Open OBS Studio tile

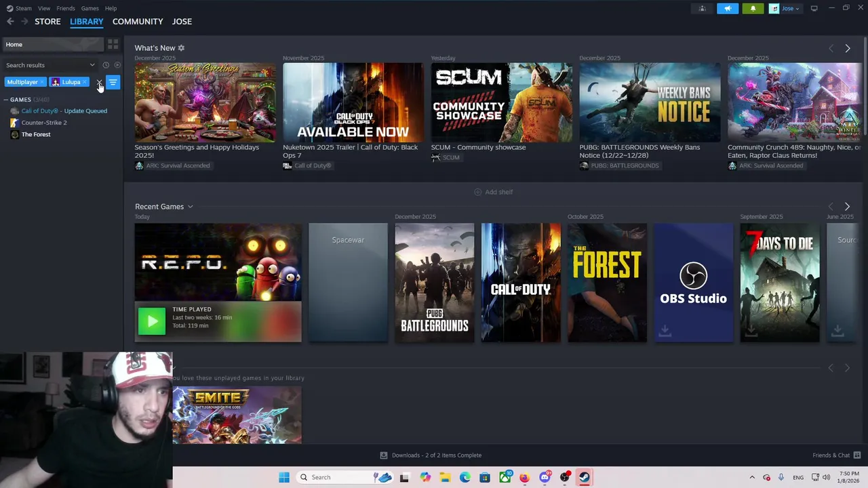coord(693,283)
